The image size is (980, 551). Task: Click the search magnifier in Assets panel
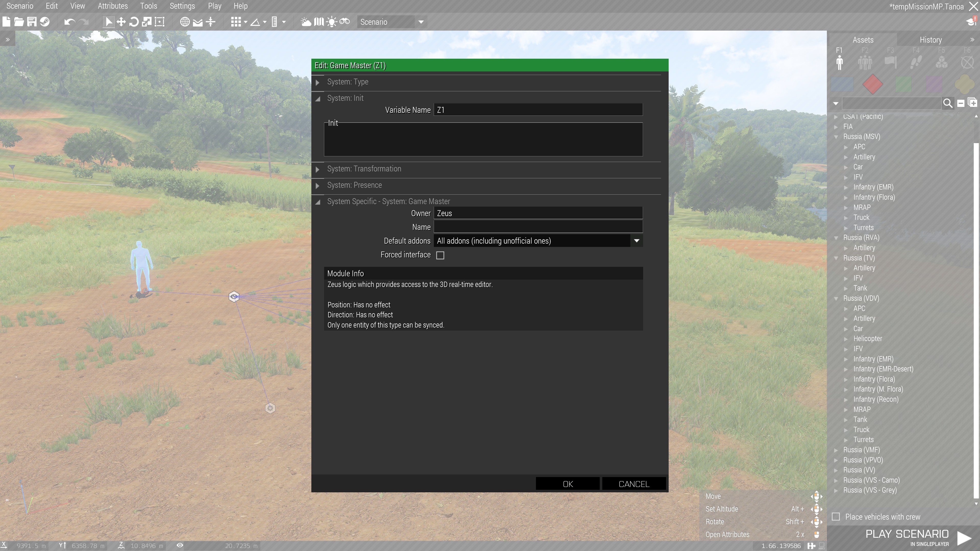(x=948, y=103)
